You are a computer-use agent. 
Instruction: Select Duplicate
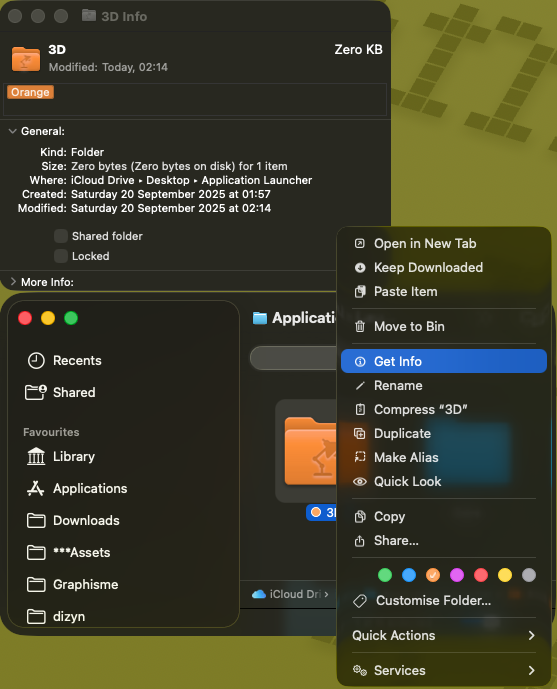[444, 433]
